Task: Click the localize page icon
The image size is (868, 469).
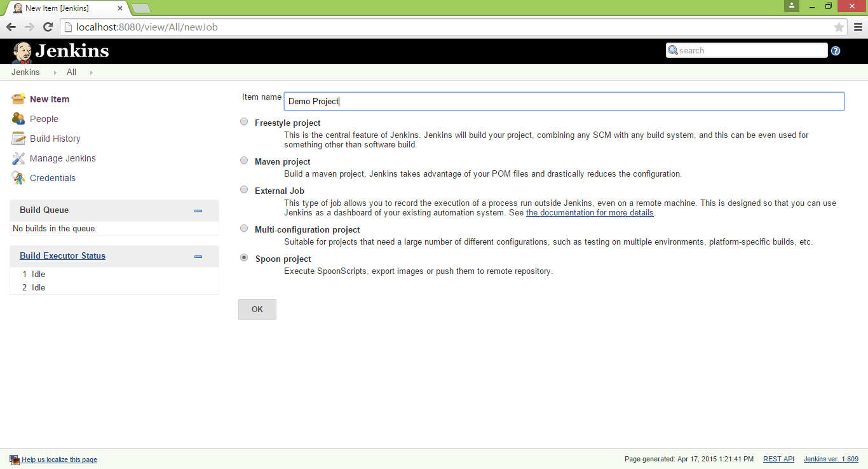Action: (x=15, y=459)
